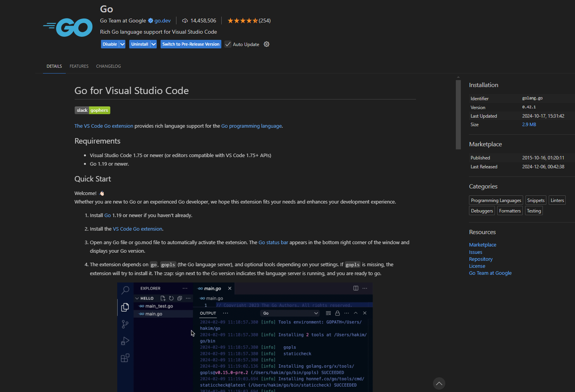Click the install count 14,458,506

[203, 21]
